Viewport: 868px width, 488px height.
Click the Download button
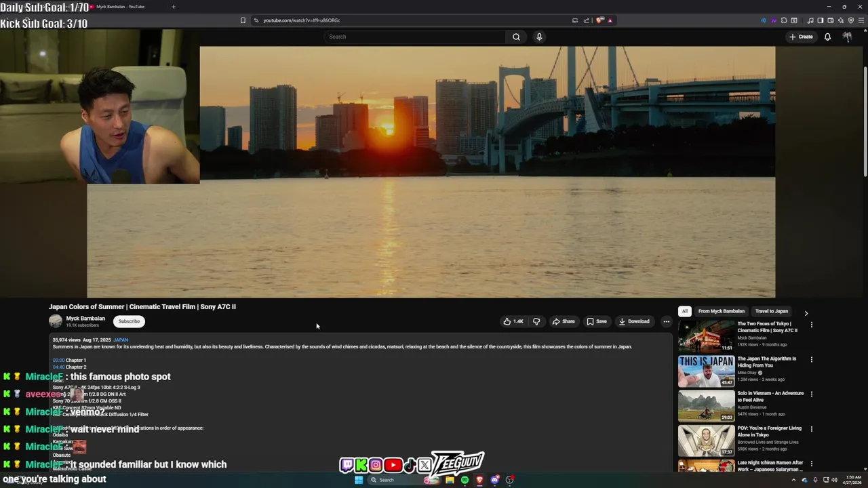(x=634, y=321)
